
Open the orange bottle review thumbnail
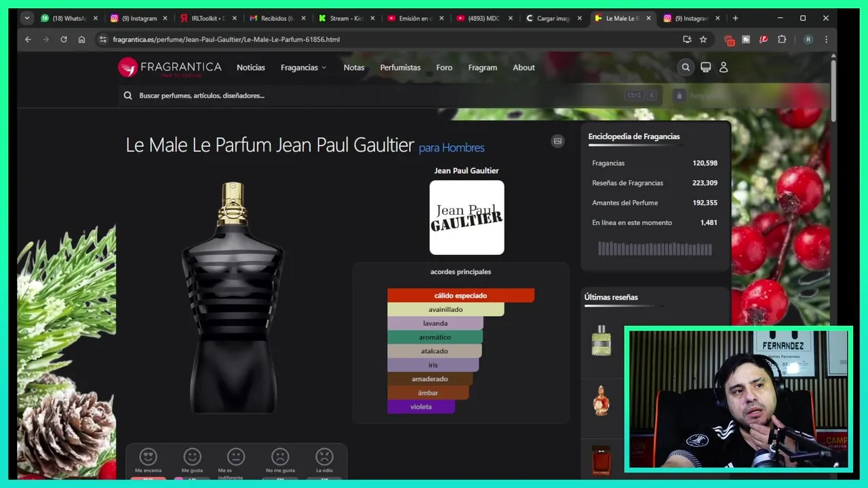coord(601,400)
